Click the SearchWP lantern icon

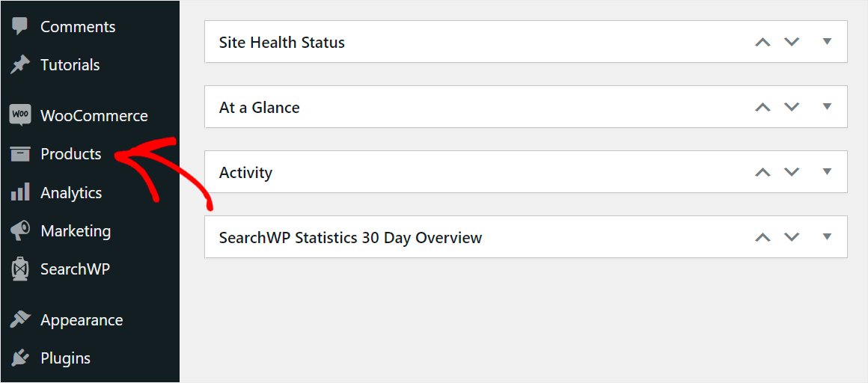click(x=20, y=269)
